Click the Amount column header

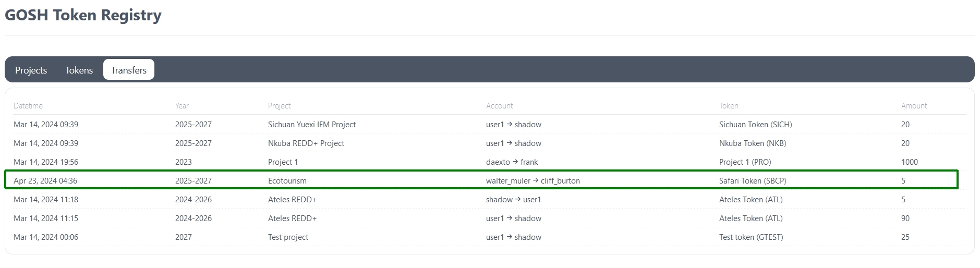click(x=914, y=106)
